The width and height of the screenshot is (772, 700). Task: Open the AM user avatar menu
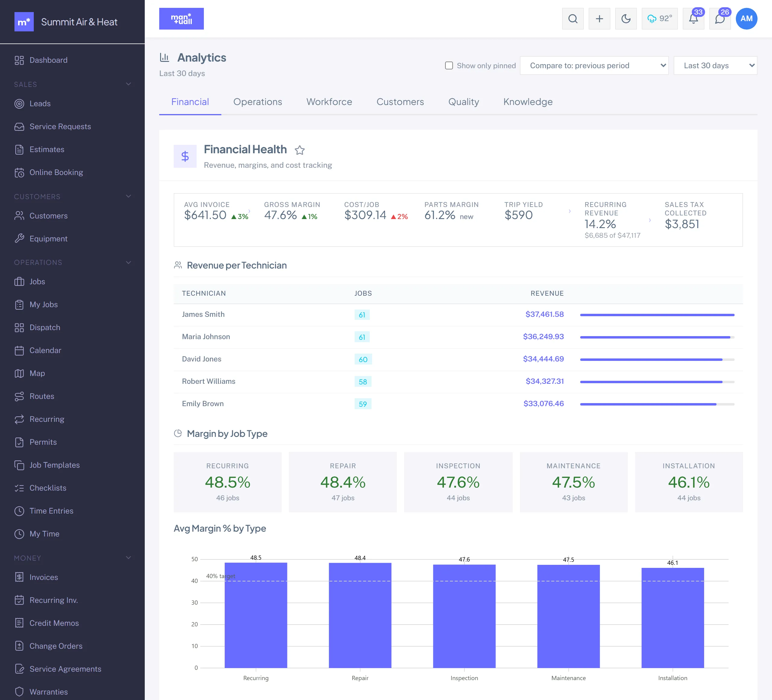[746, 19]
